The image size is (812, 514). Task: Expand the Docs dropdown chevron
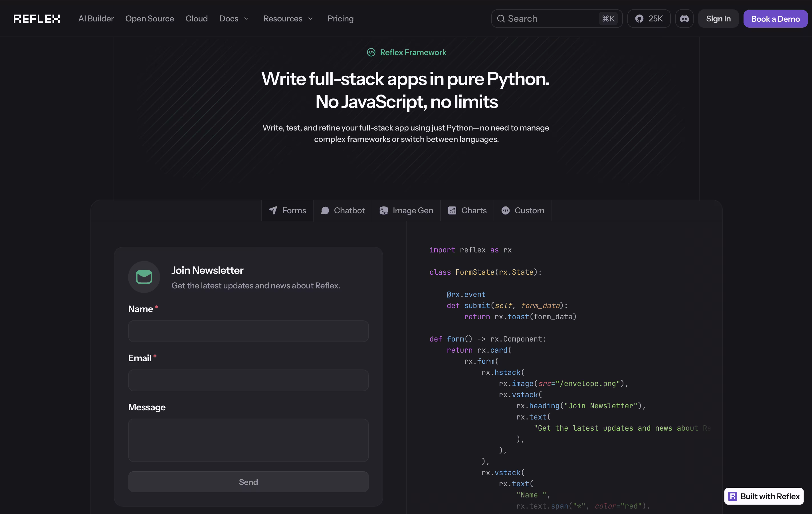(246, 19)
